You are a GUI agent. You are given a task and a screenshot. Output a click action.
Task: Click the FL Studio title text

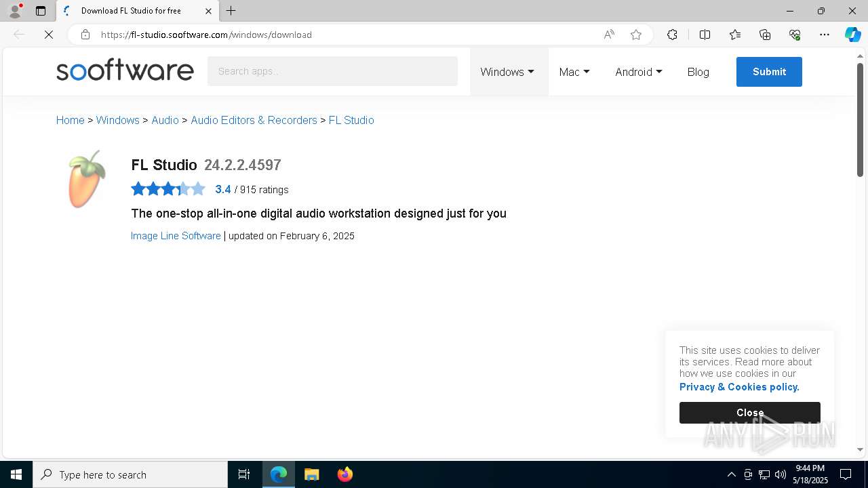pyautogui.click(x=164, y=165)
